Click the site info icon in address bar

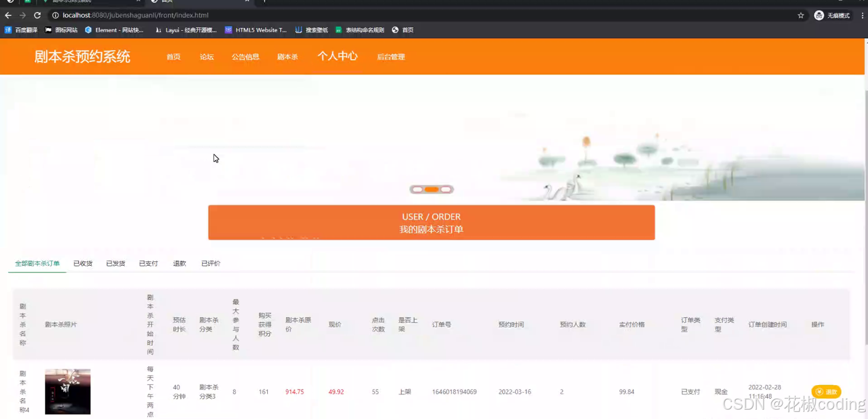click(55, 15)
